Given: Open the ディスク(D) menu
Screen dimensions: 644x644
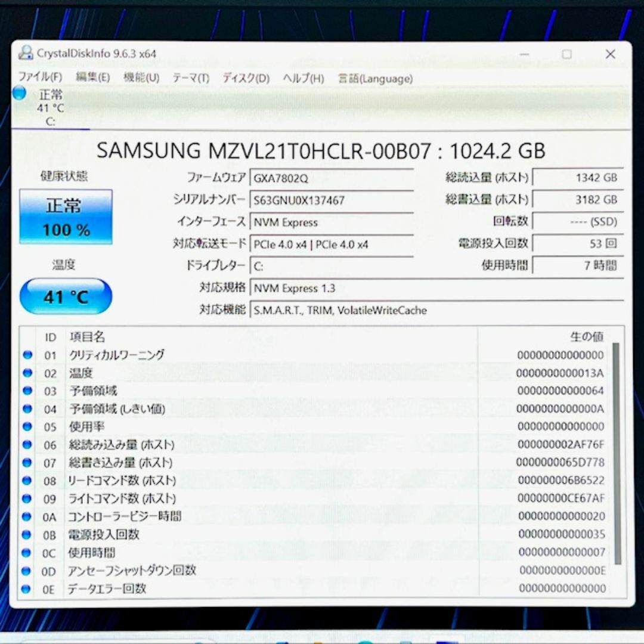Looking at the screenshot, I should pyautogui.click(x=246, y=78).
